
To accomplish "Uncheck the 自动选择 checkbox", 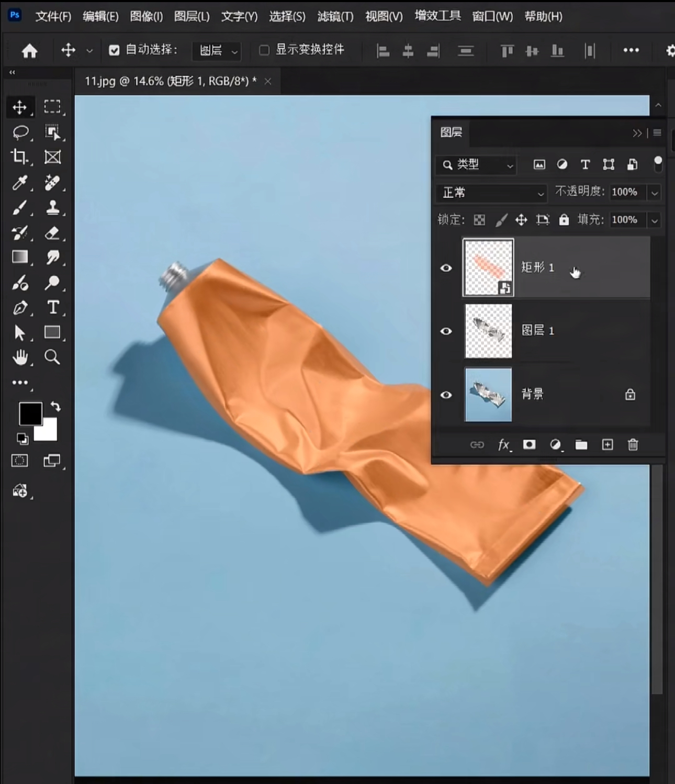I will coord(114,50).
